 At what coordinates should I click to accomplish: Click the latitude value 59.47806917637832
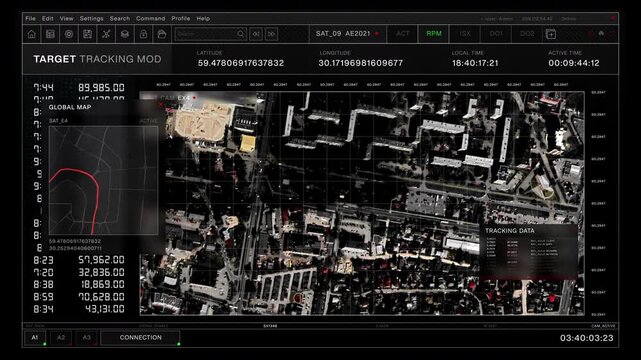coord(241,63)
